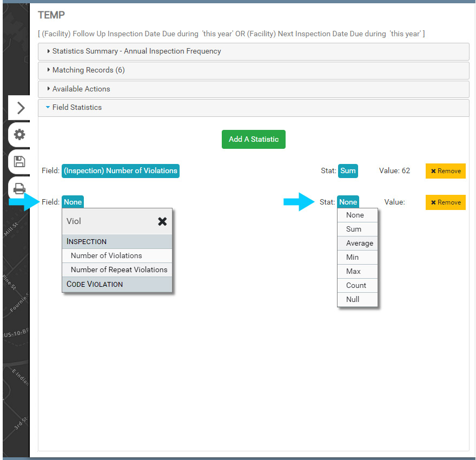Collapse the Field Statistics section
The height and width of the screenshot is (460, 476).
77,108
